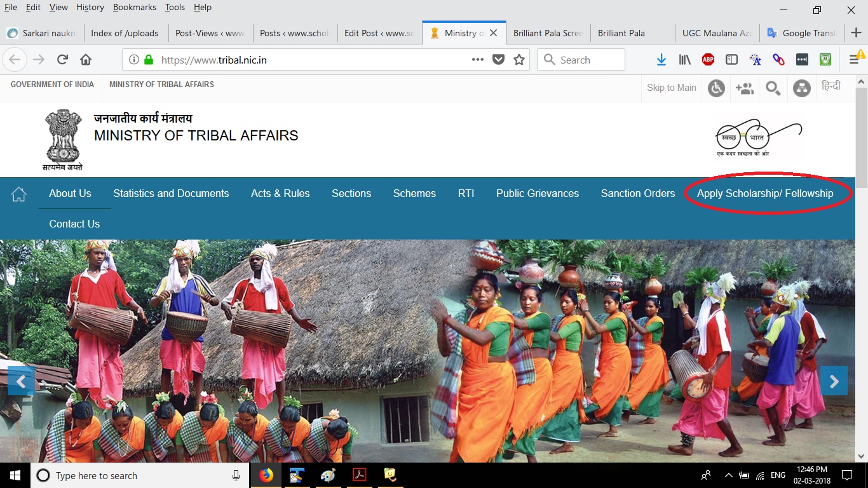Click Apply Scholarship/ Fellowship link
Viewport: 868px width, 488px height.
point(765,194)
